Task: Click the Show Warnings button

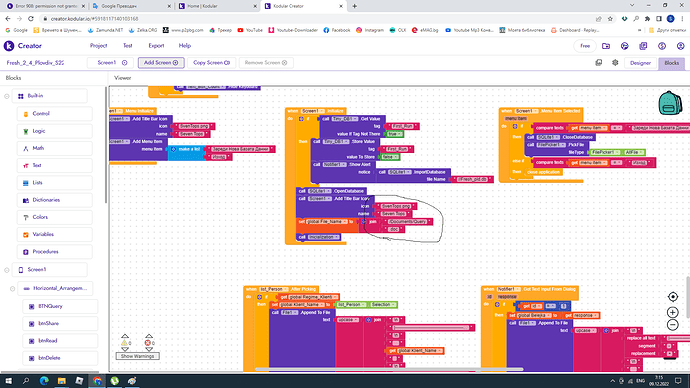Action: (137, 356)
